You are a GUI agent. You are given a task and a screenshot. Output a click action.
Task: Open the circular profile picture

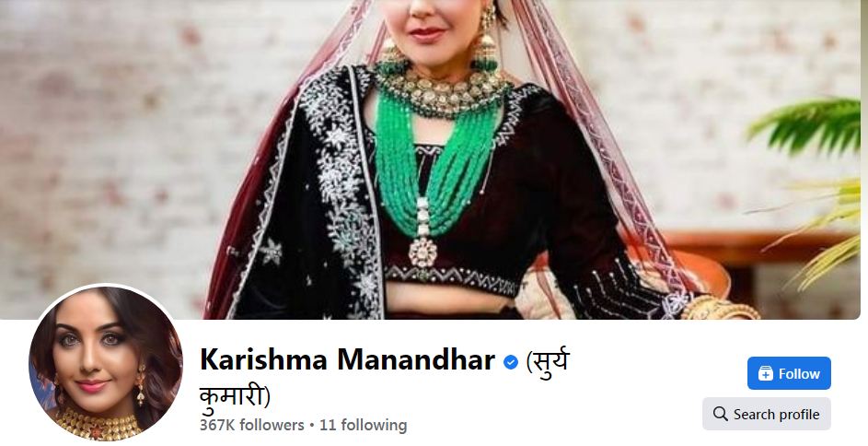[106, 363]
